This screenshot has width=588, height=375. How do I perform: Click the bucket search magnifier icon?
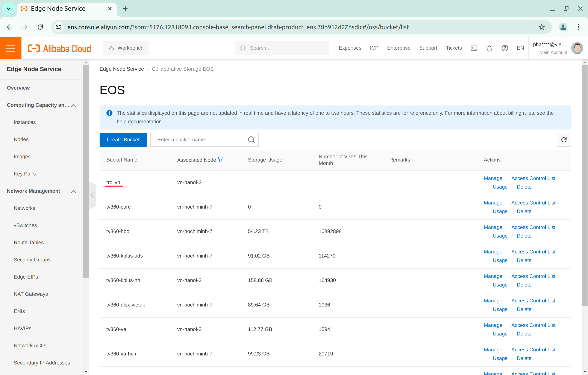pos(251,140)
